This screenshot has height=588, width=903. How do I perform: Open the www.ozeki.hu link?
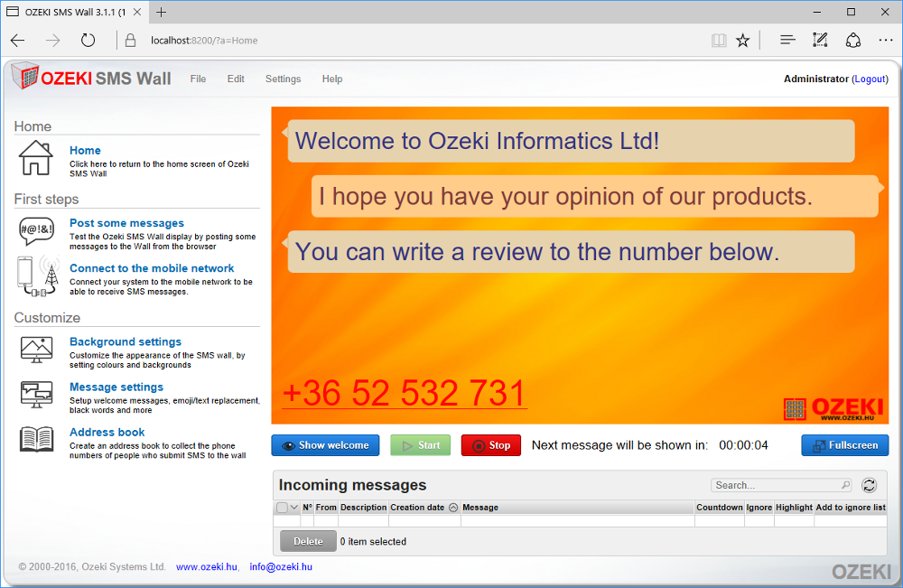point(207,566)
